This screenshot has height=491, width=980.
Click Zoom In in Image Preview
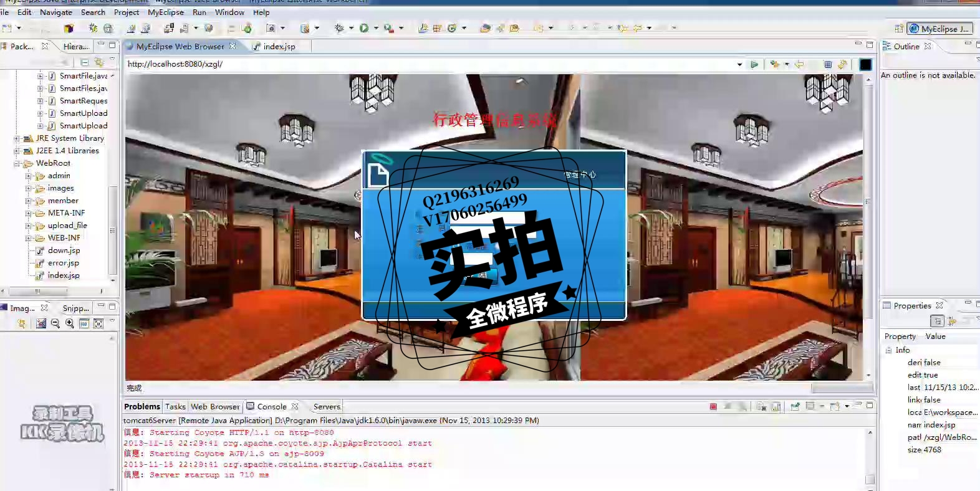(70, 323)
